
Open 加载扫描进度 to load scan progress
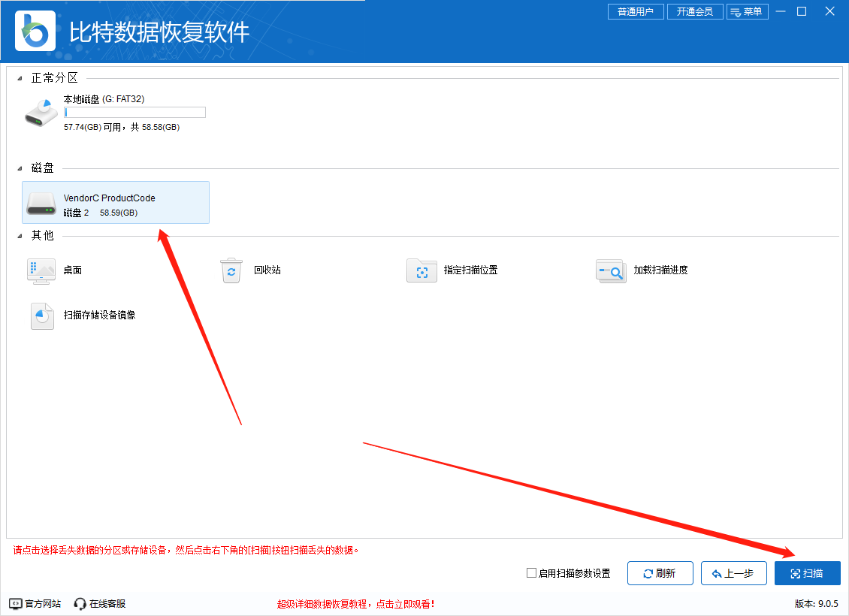tap(611, 270)
